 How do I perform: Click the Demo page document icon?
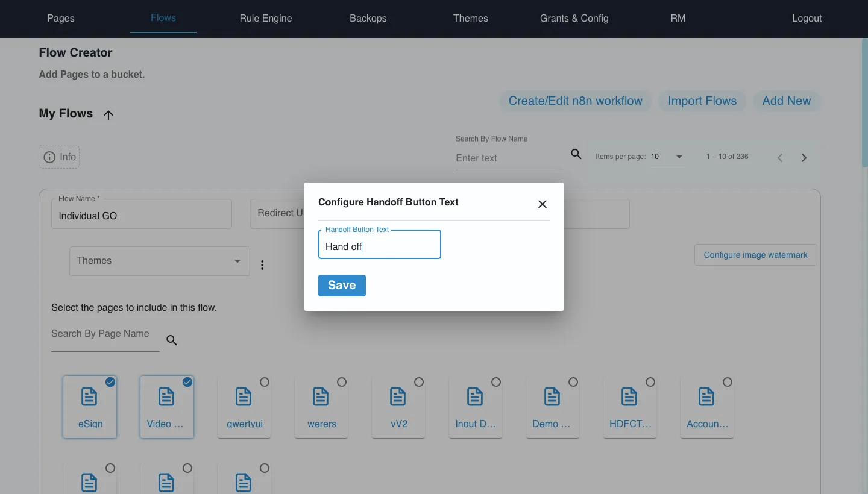(552, 396)
